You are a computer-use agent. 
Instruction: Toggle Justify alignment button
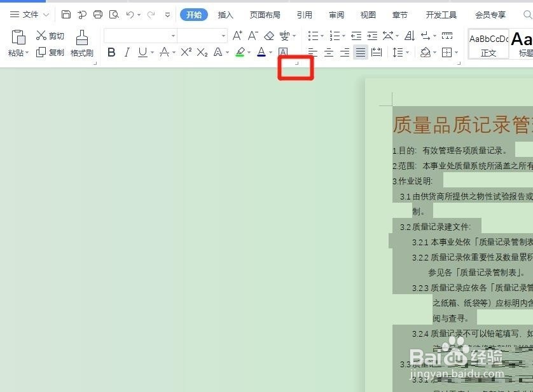(361, 52)
